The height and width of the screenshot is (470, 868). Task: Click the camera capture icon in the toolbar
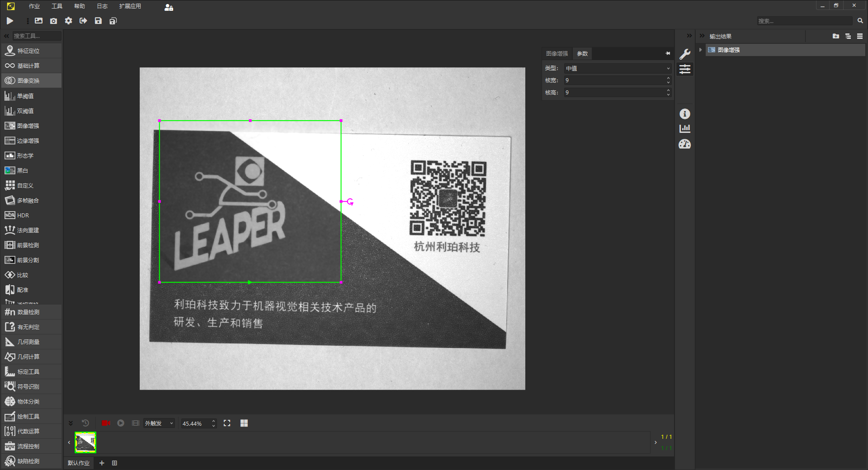pyautogui.click(x=53, y=21)
